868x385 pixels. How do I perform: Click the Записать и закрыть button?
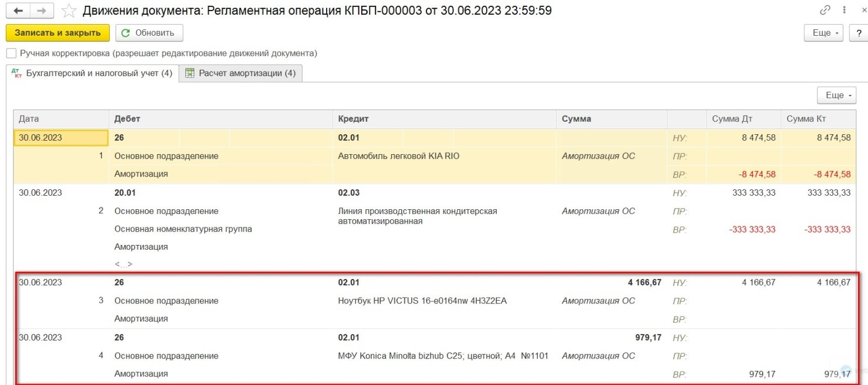point(57,33)
